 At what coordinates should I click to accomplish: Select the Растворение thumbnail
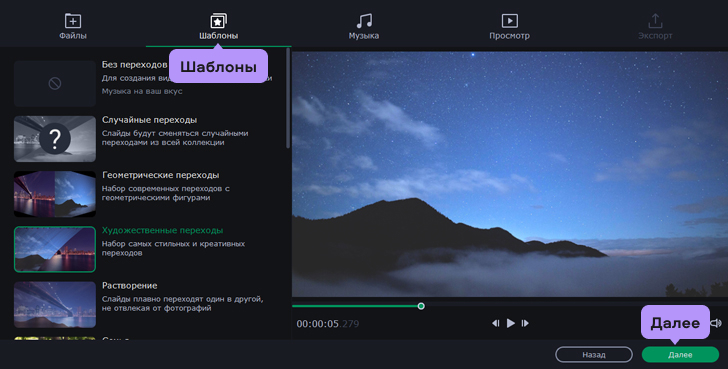pos(55,304)
